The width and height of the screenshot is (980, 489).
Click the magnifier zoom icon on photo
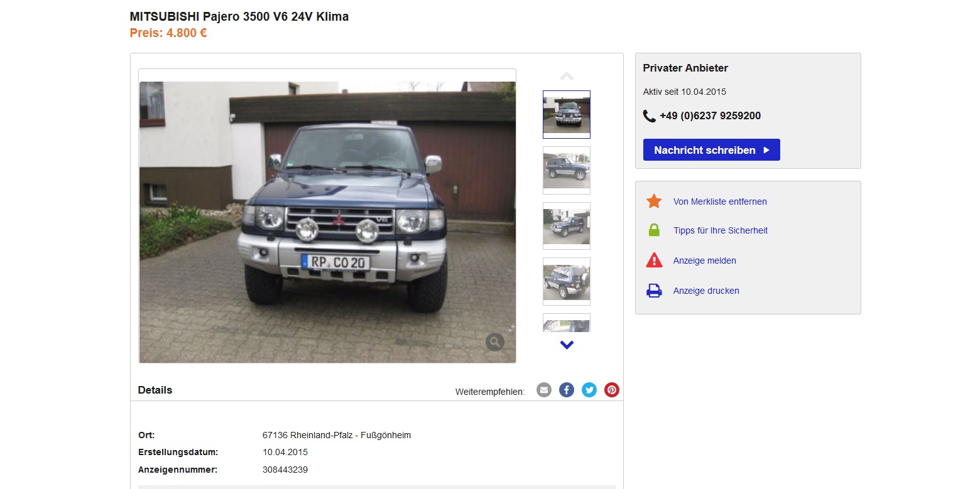(x=495, y=341)
